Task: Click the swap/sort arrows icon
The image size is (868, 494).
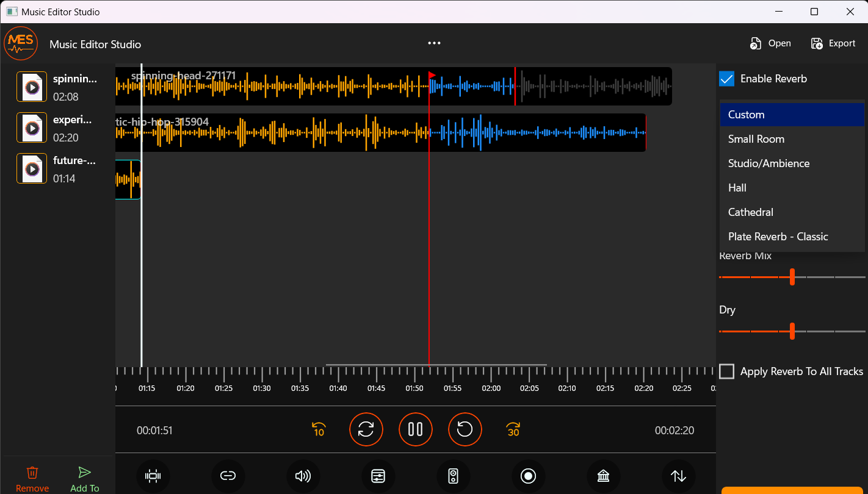Action: [678, 476]
